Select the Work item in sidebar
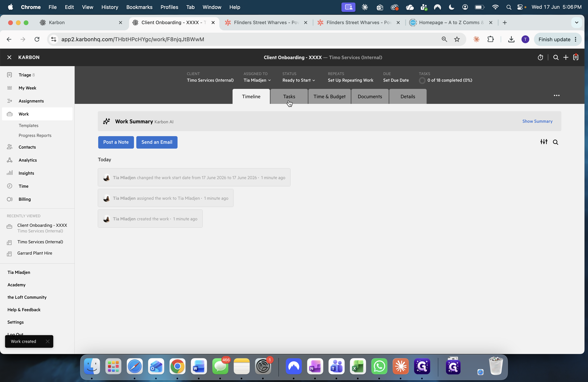 37,114
